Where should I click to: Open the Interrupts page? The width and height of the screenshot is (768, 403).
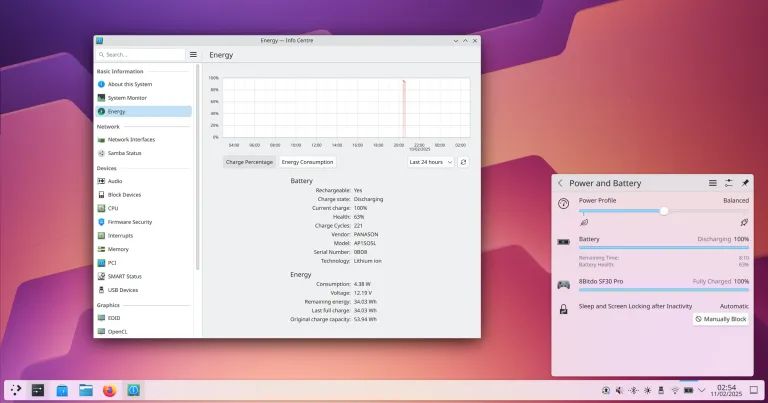144,236
